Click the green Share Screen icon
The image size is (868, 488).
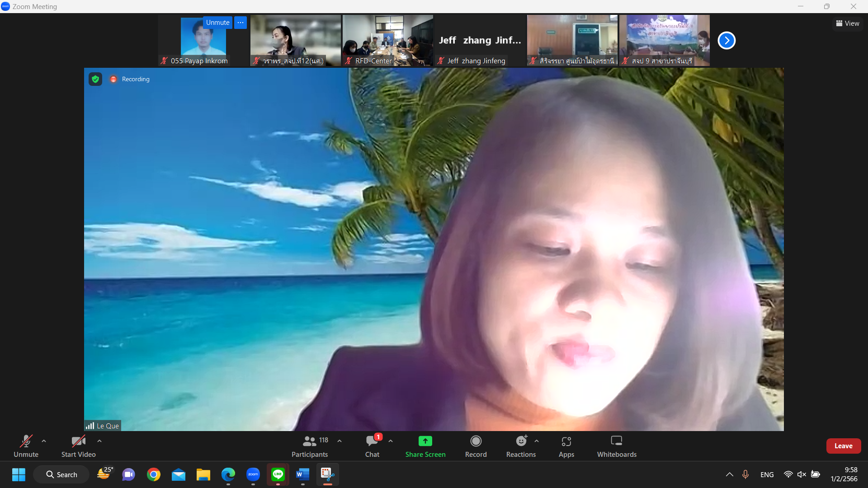click(x=425, y=441)
